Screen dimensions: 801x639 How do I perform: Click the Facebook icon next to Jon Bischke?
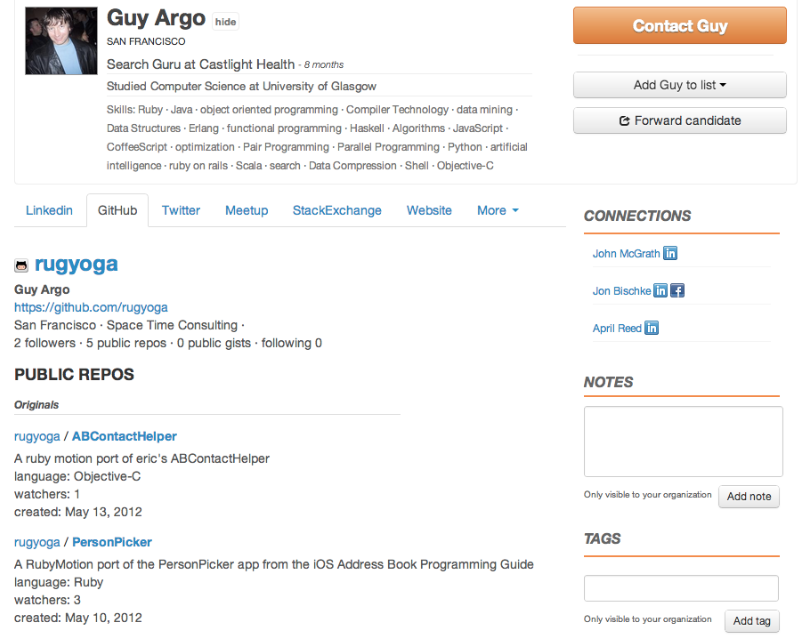[x=677, y=291]
